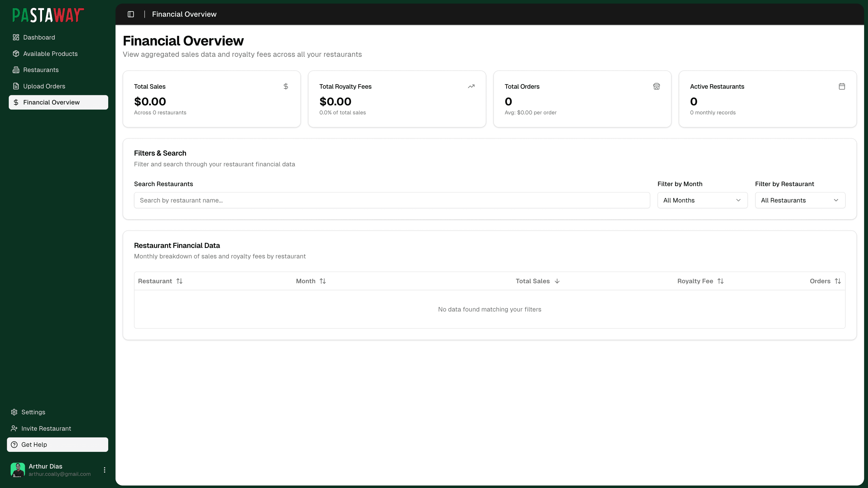Open the user account options menu
This screenshot has width=868, height=488.
tap(105, 469)
